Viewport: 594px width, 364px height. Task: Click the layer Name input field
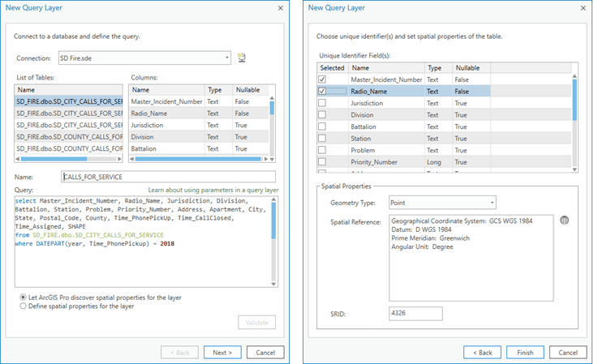coord(168,177)
